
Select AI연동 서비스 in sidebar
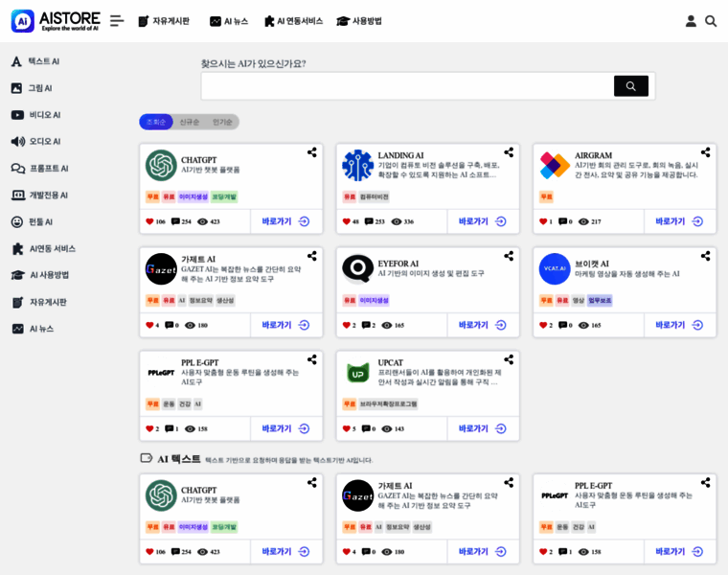click(43, 248)
